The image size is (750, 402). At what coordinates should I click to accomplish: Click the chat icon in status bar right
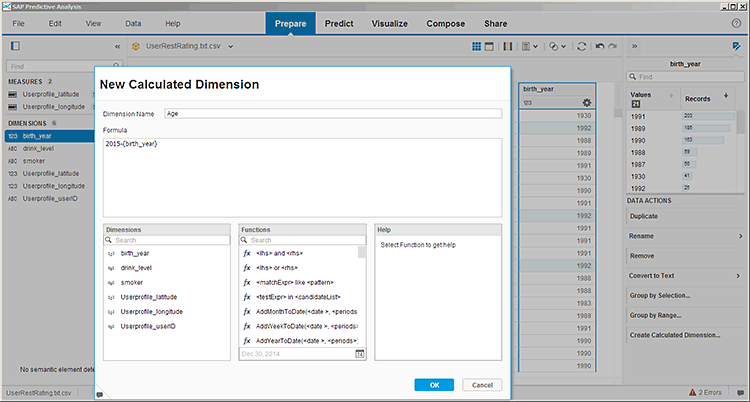click(740, 393)
